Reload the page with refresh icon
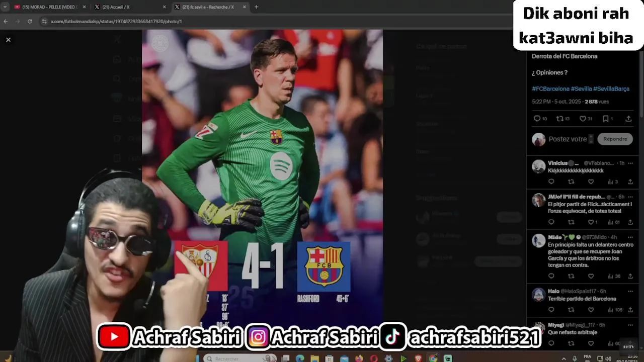644x362 pixels. tap(30, 22)
